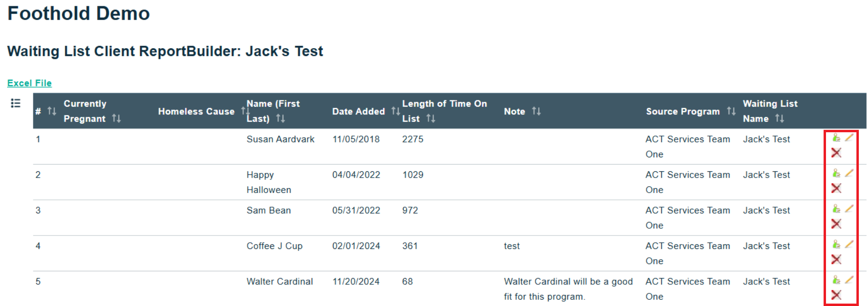
Task: Edit Walter Cardinal's entry with pencil icon
Action: point(849,280)
